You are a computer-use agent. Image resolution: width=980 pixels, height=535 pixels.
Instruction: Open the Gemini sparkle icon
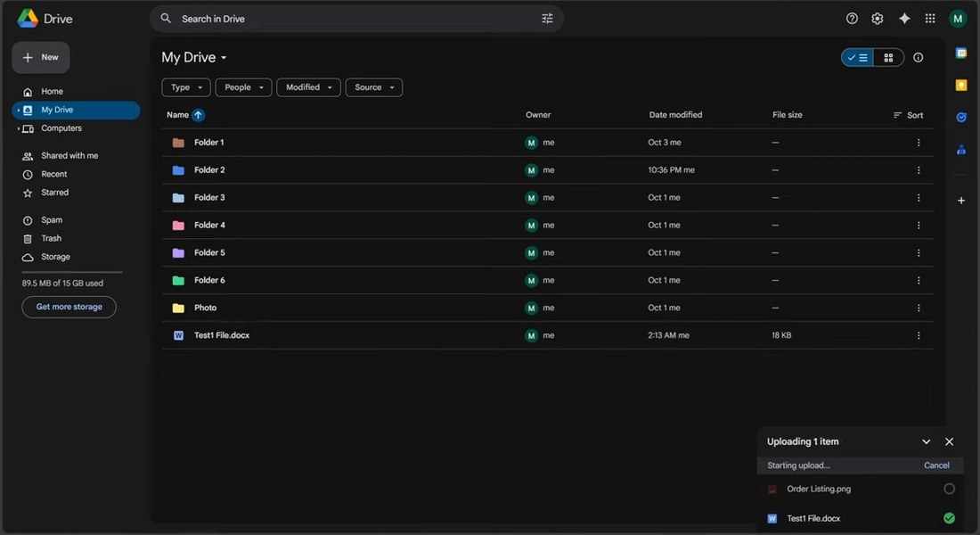tap(904, 19)
